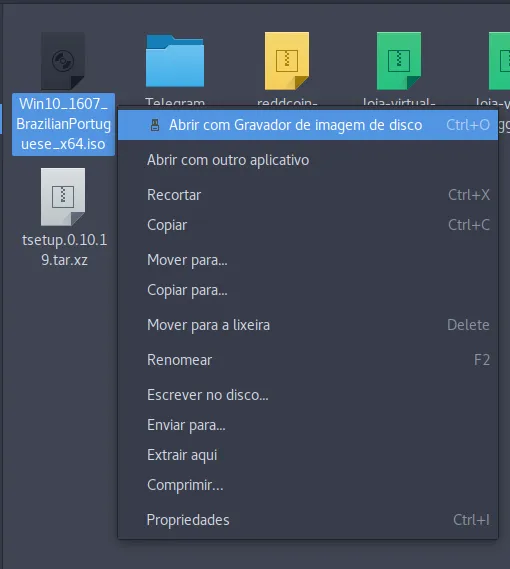510x569 pixels.
Task: Open Propriedades from the context menu
Action: click(308, 520)
